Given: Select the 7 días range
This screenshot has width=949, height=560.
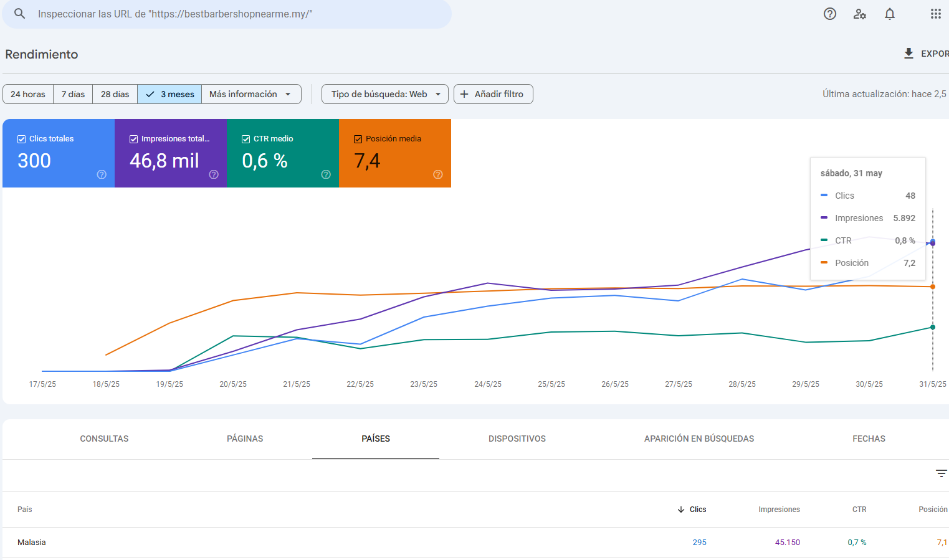Looking at the screenshot, I should click(73, 94).
